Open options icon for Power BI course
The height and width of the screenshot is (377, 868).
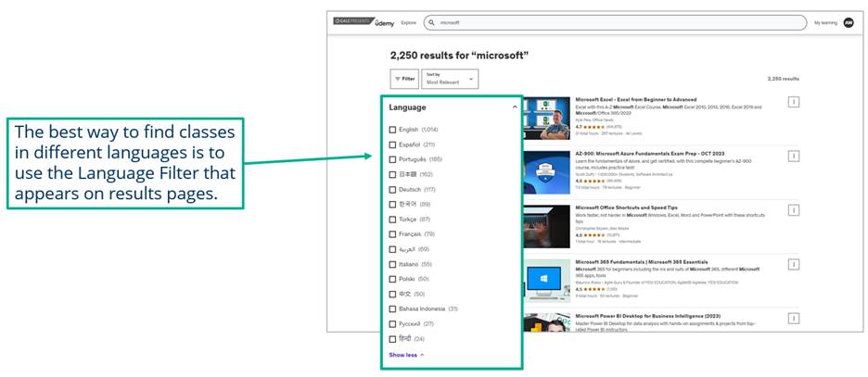click(x=793, y=318)
